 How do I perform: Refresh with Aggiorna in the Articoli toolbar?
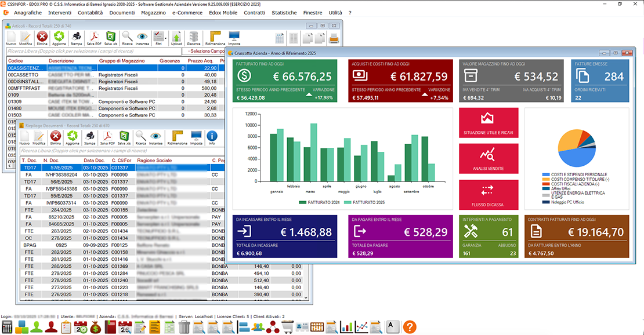pyautogui.click(x=59, y=38)
